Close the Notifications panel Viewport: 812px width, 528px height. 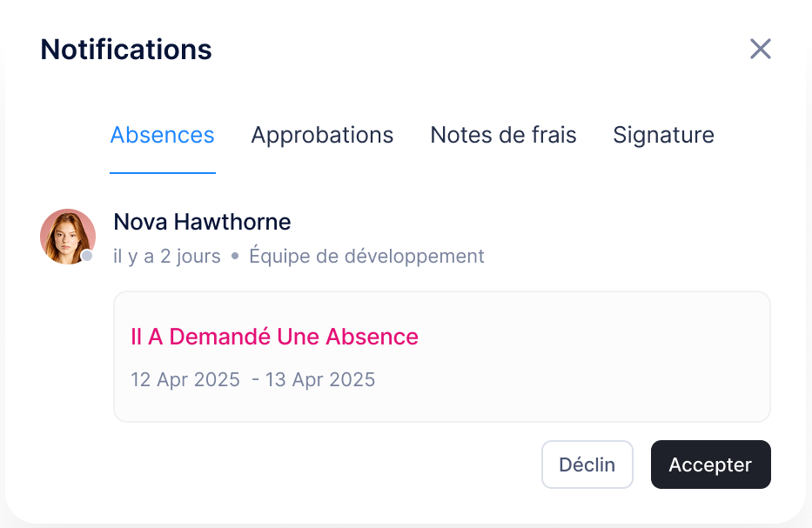[760, 49]
